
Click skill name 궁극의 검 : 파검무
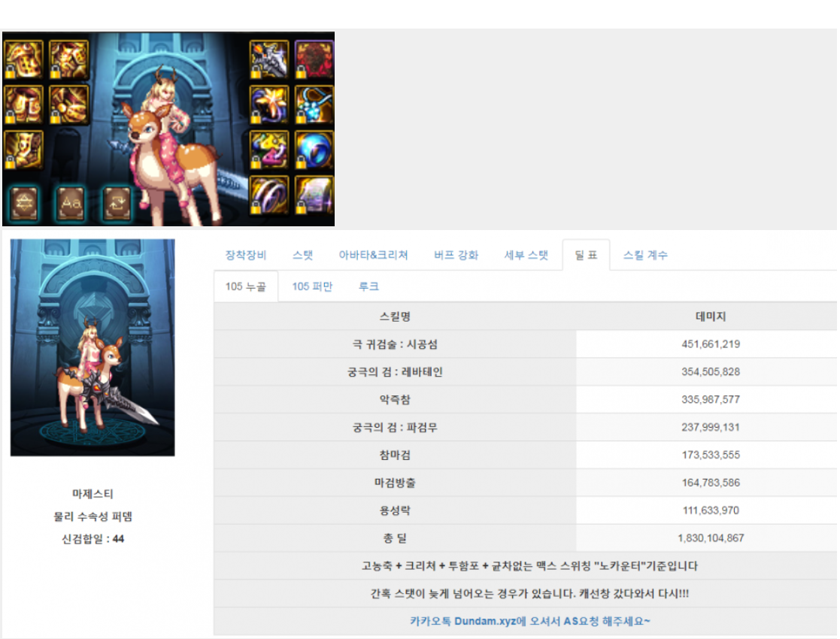tap(396, 428)
